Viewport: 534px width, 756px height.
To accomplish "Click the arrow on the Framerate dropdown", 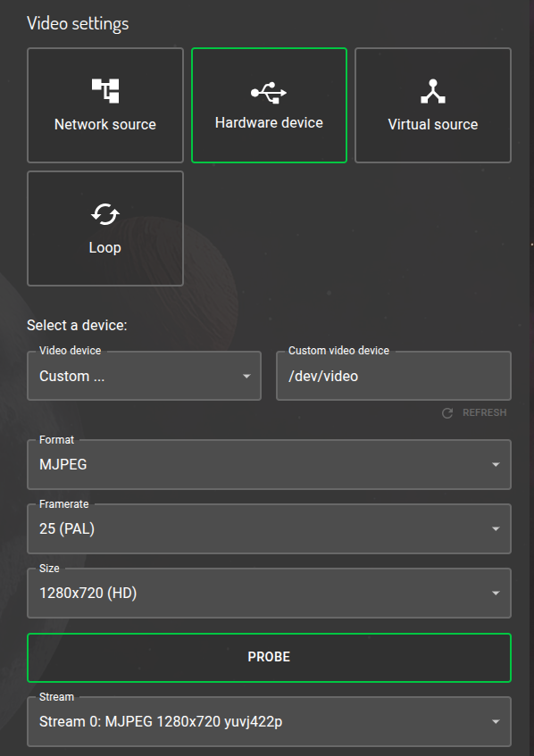I will point(496,528).
